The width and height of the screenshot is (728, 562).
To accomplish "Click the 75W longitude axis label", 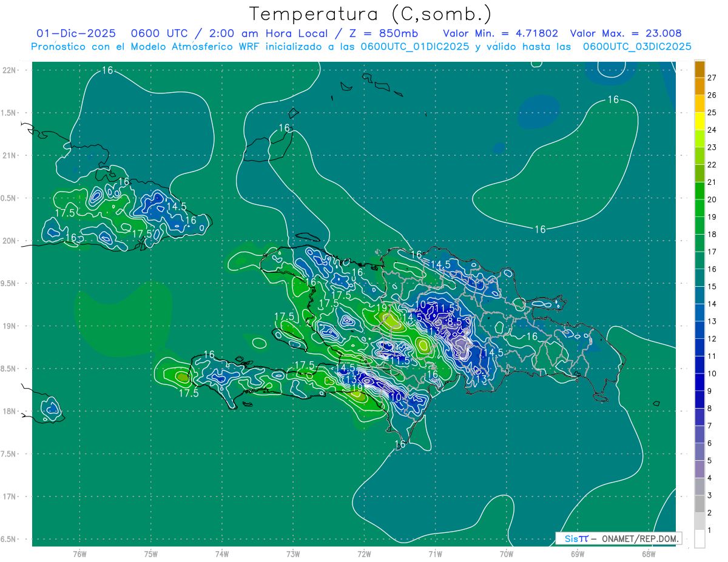I will point(151,555).
